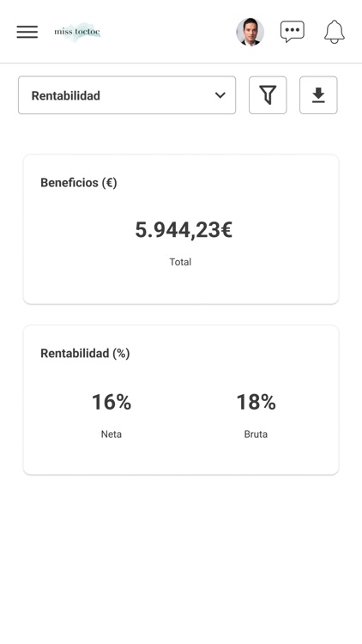Open the user profile avatar

pyautogui.click(x=250, y=32)
